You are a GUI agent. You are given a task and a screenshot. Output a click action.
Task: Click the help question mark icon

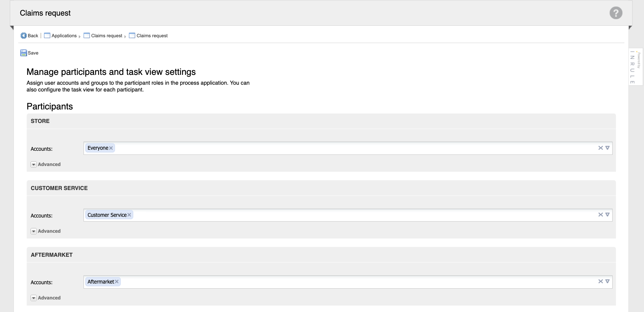point(616,13)
